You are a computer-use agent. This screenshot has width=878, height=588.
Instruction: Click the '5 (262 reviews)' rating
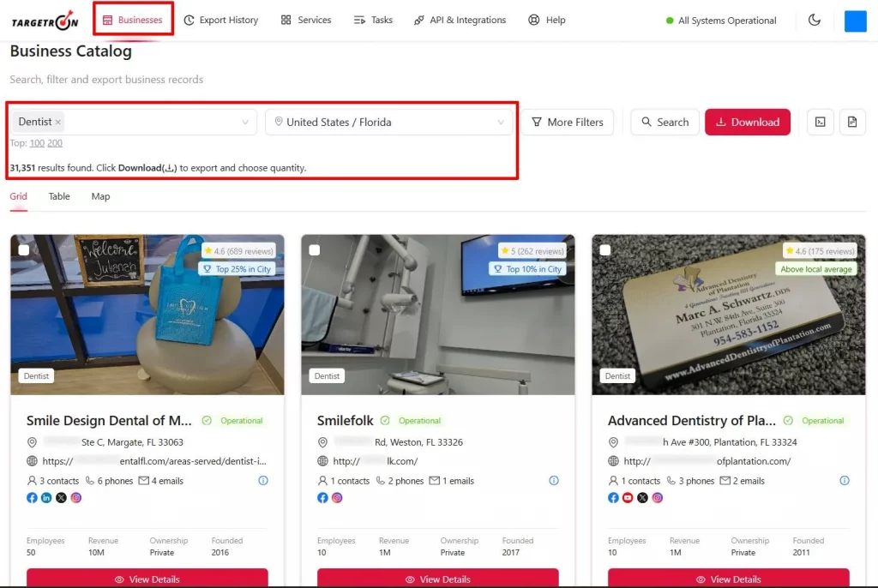tap(532, 251)
